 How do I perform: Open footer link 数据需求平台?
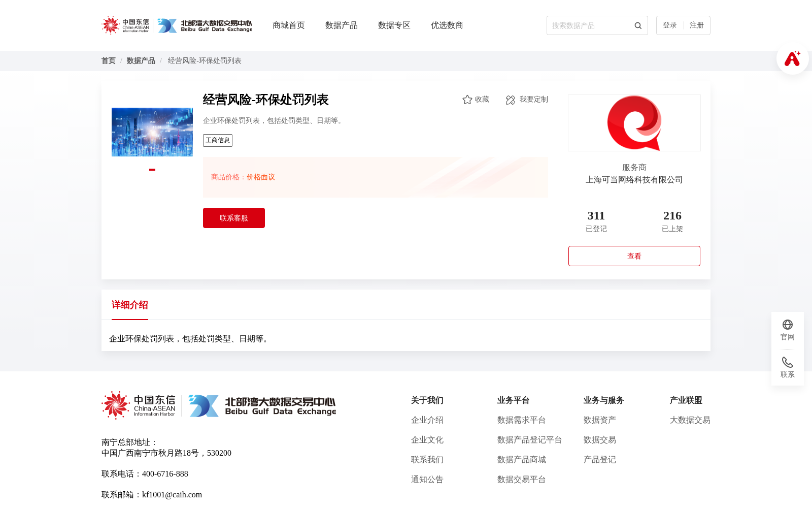522,420
